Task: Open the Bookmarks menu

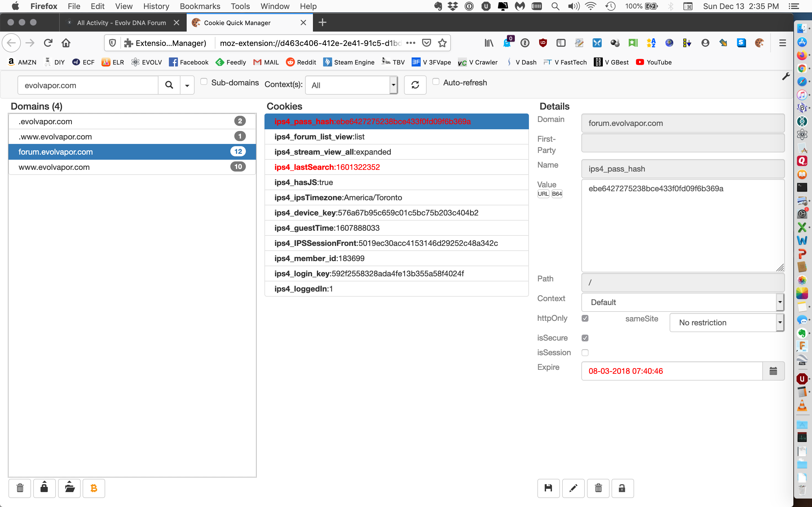Action: 200,6
